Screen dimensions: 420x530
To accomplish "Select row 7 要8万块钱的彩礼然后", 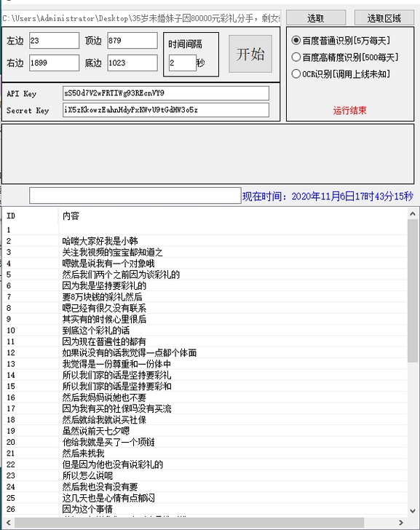I will pos(205,297).
